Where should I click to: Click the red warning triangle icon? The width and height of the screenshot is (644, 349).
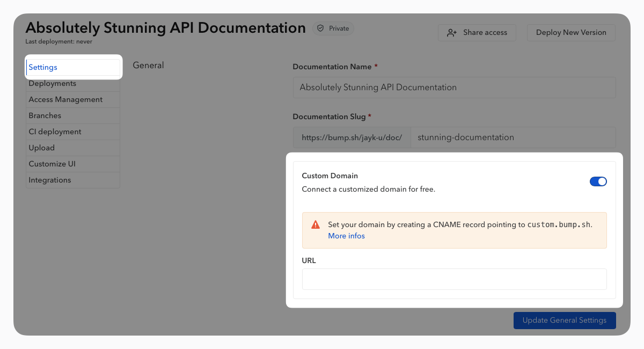(x=316, y=225)
